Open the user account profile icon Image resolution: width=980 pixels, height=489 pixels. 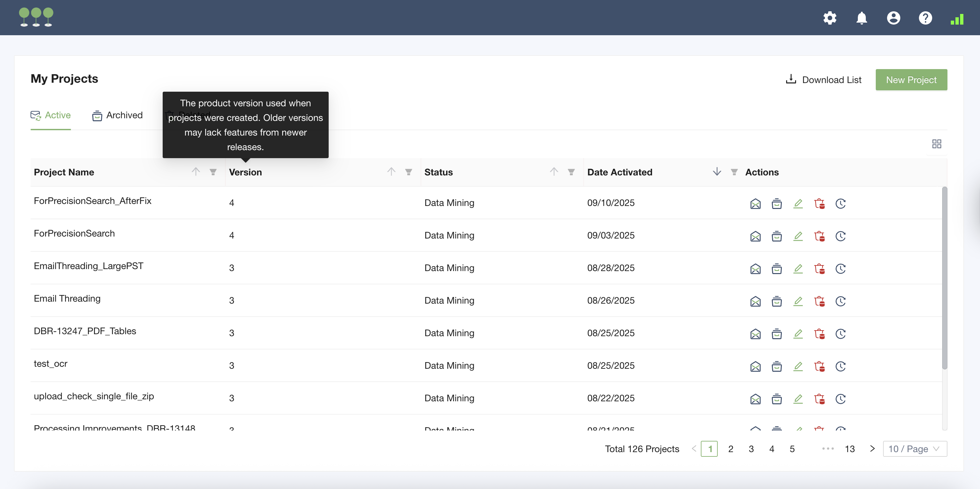(x=893, y=18)
